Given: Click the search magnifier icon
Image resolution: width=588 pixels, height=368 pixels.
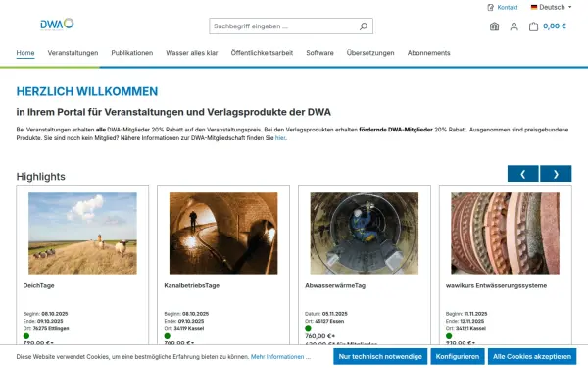Looking at the screenshot, I should pyautogui.click(x=363, y=26).
